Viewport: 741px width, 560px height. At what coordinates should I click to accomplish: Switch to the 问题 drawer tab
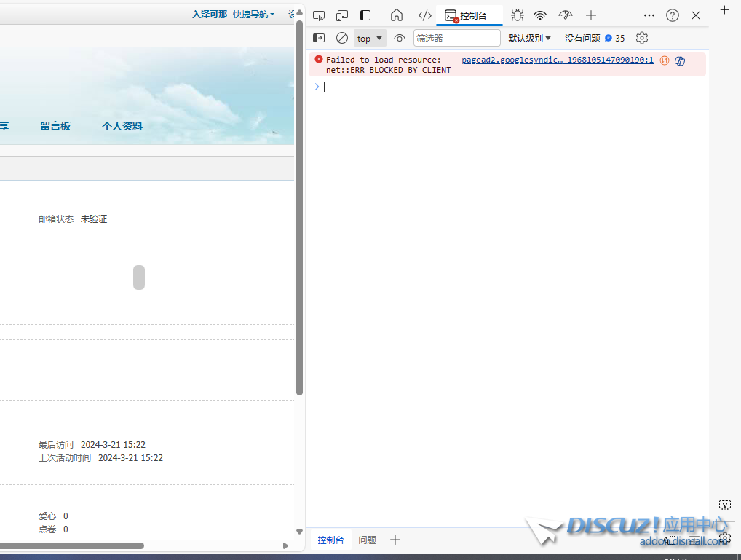[368, 540]
